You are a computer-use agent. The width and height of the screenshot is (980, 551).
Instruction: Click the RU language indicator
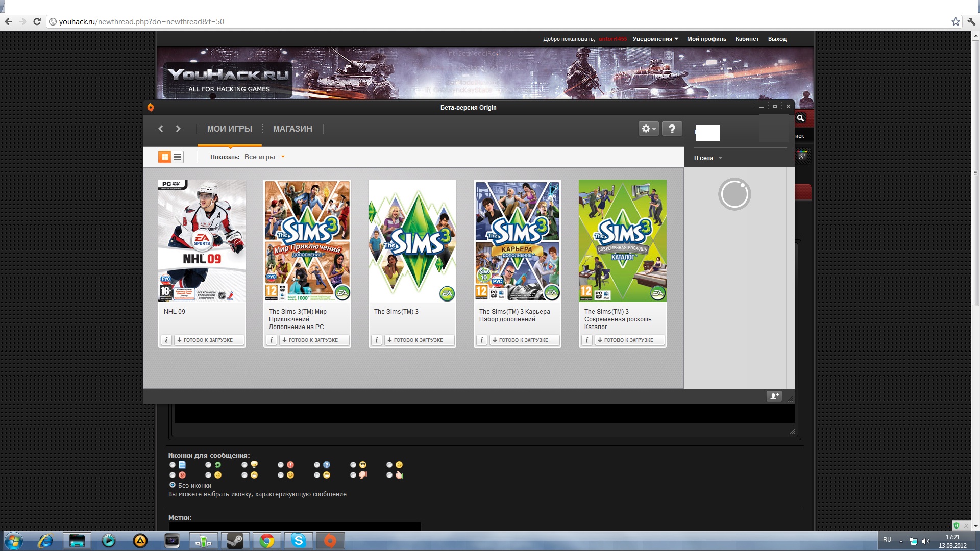coord(887,540)
